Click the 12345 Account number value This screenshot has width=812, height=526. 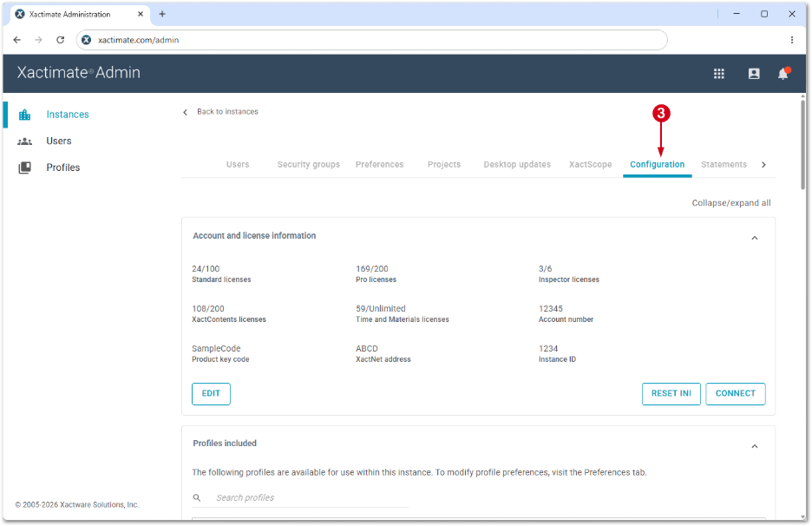click(551, 309)
